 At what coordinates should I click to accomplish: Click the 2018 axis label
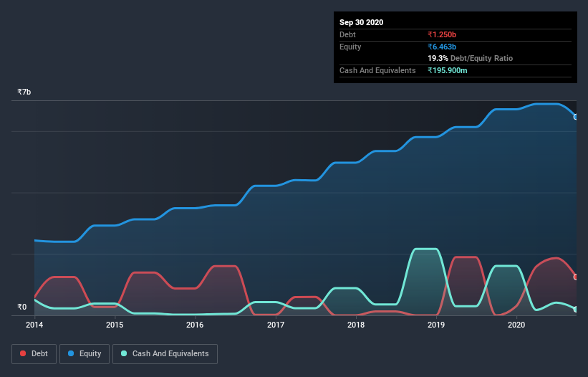pyautogui.click(x=355, y=325)
